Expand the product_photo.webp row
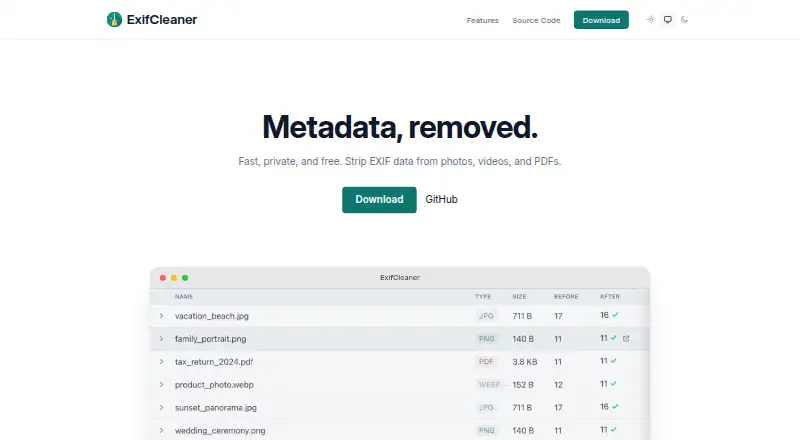 161,385
